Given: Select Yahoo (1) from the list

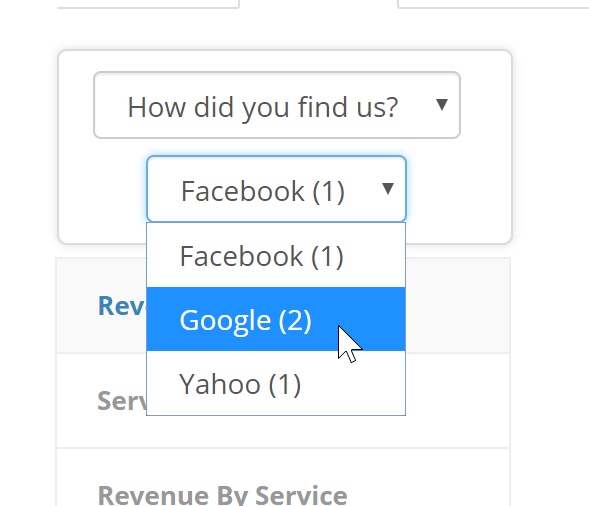Looking at the screenshot, I should 276,383.
